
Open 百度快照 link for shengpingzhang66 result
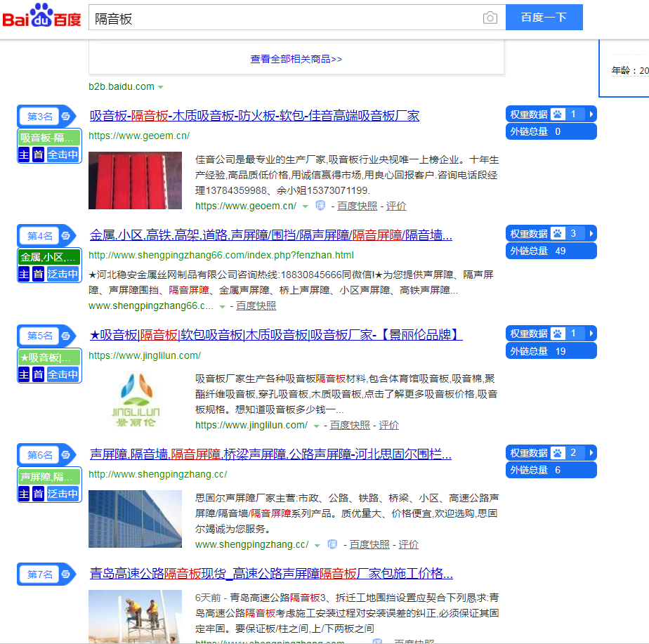[256, 306]
